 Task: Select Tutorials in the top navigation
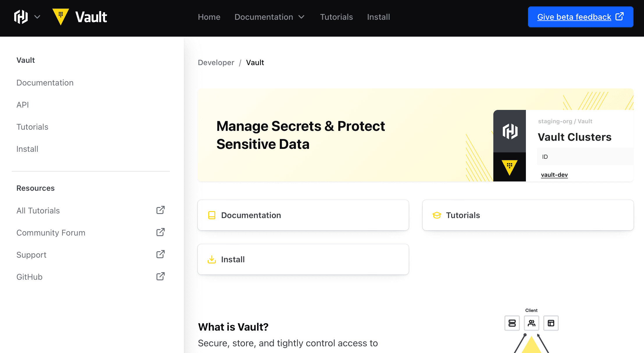coord(336,17)
